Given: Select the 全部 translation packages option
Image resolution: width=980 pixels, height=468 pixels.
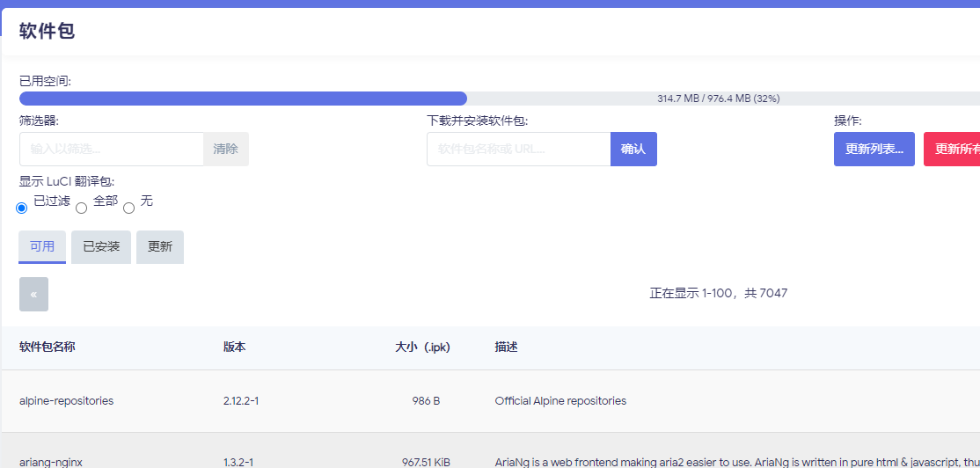Looking at the screenshot, I should click(x=82, y=208).
